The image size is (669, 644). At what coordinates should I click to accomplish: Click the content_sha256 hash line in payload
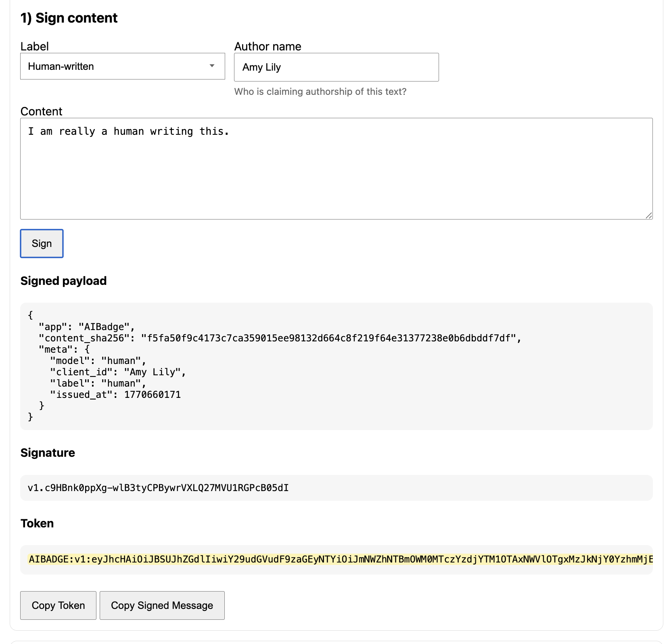280,338
